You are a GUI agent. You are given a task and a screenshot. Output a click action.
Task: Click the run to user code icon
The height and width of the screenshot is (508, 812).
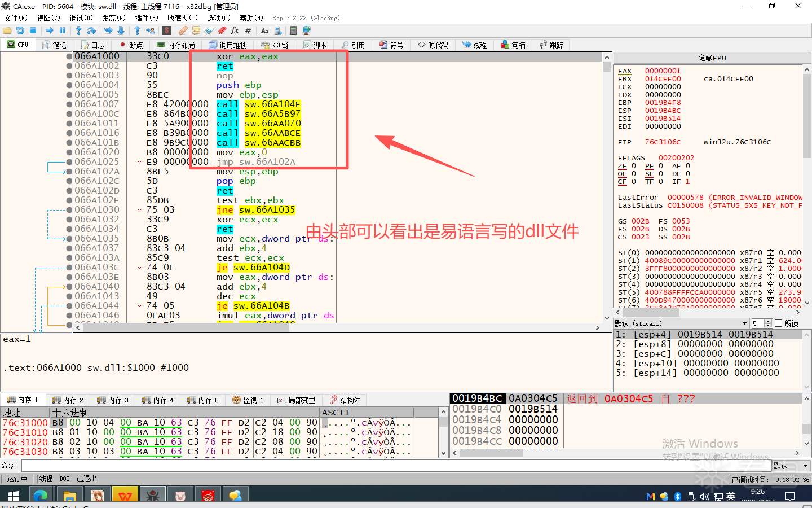pos(151,30)
